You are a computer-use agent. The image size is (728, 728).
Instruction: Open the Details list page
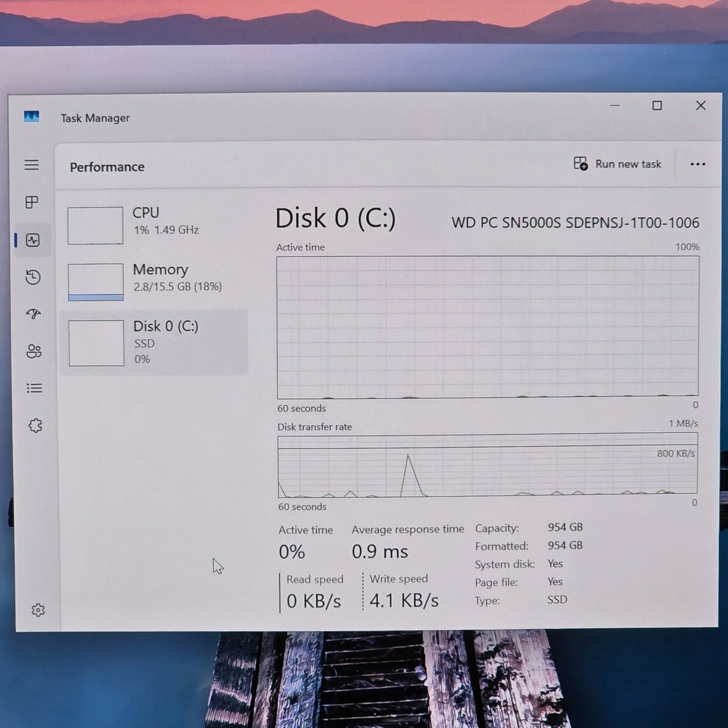click(34, 388)
